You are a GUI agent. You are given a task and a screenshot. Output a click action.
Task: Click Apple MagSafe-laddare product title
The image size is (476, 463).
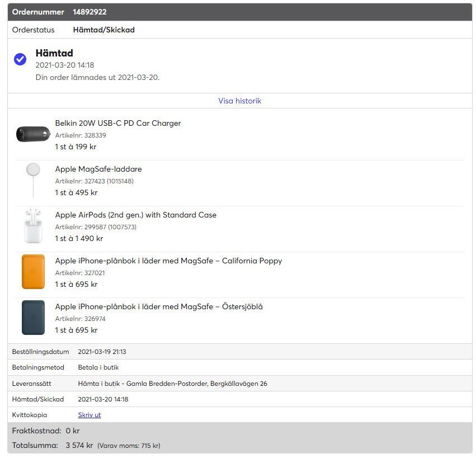(x=98, y=169)
